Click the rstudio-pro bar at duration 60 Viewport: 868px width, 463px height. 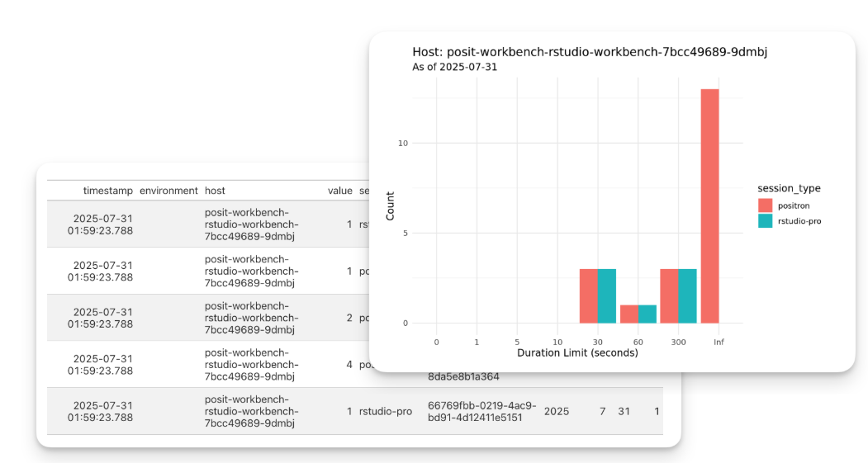tap(647, 314)
